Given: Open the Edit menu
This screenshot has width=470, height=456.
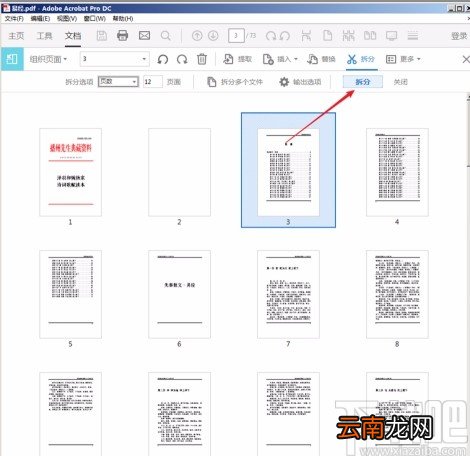Looking at the screenshot, I should pos(40,19).
